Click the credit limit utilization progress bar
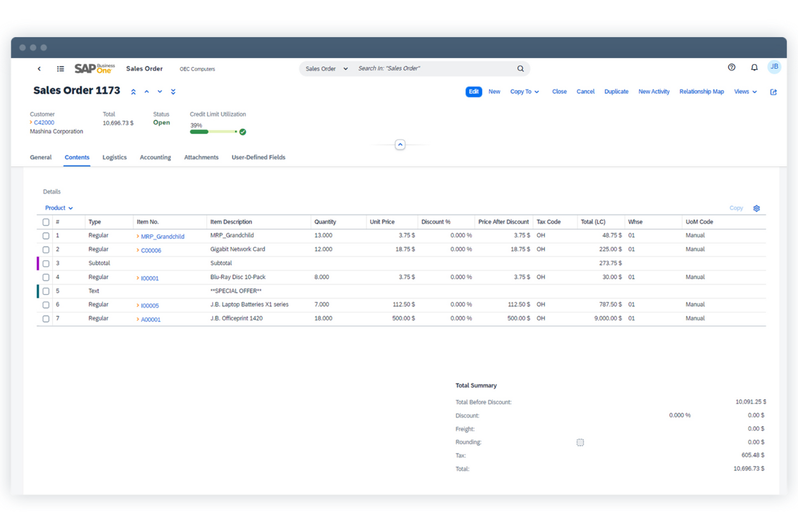Screen dimensions: 798x532 click(x=214, y=132)
